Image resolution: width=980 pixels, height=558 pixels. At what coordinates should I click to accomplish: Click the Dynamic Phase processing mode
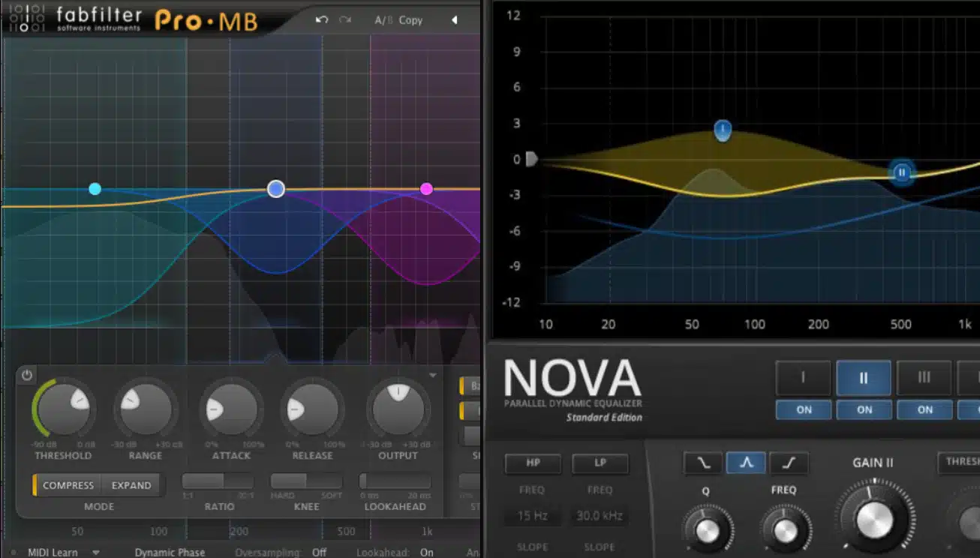tap(170, 553)
